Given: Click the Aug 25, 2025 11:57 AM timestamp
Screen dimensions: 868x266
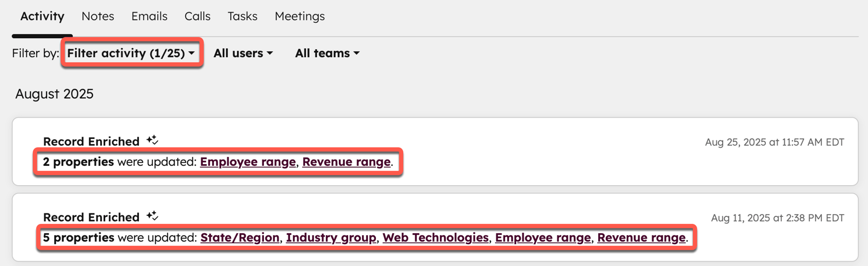Looking at the screenshot, I should (x=774, y=142).
